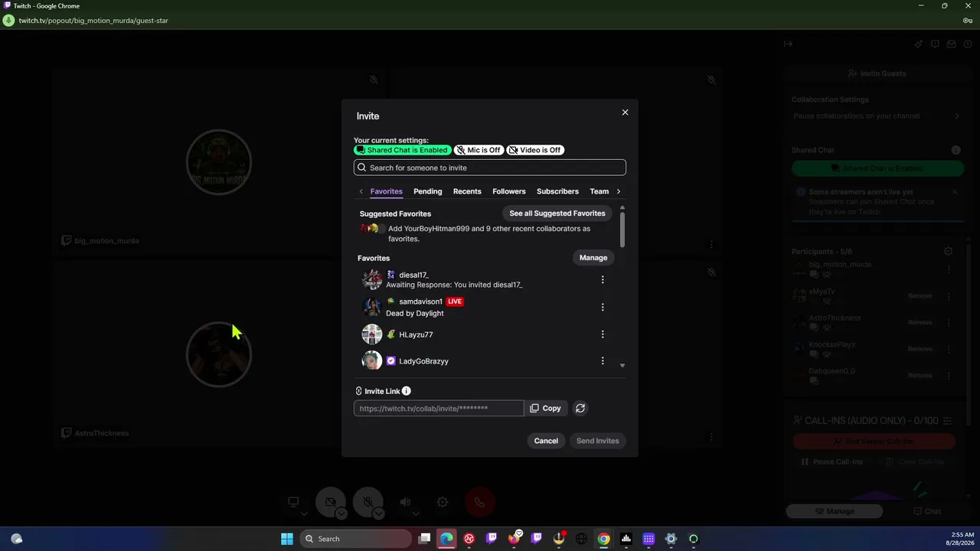This screenshot has width=980, height=551.
Task: Toggle the camera button in call controls
Action: (x=331, y=502)
